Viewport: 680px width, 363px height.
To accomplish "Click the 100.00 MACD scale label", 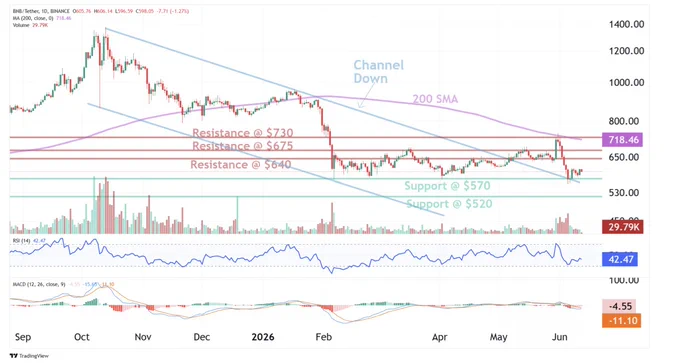I will [623, 281].
